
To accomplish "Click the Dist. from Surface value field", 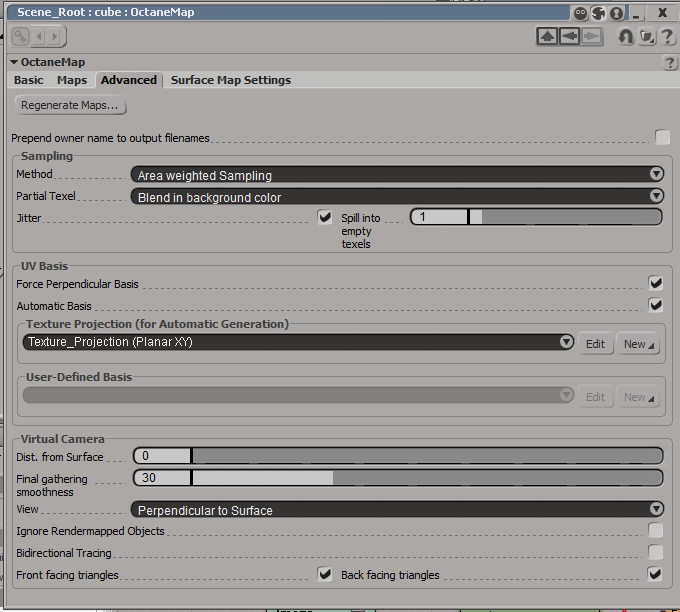I will 162,456.
